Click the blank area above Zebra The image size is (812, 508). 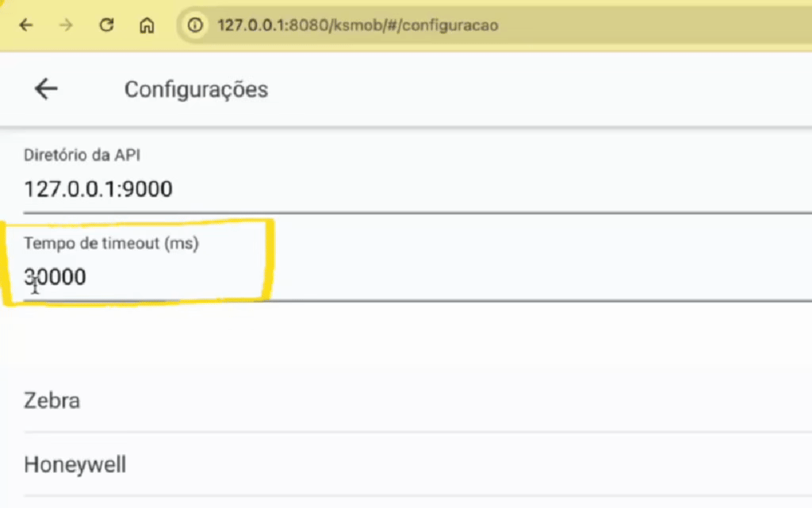tap(396, 333)
